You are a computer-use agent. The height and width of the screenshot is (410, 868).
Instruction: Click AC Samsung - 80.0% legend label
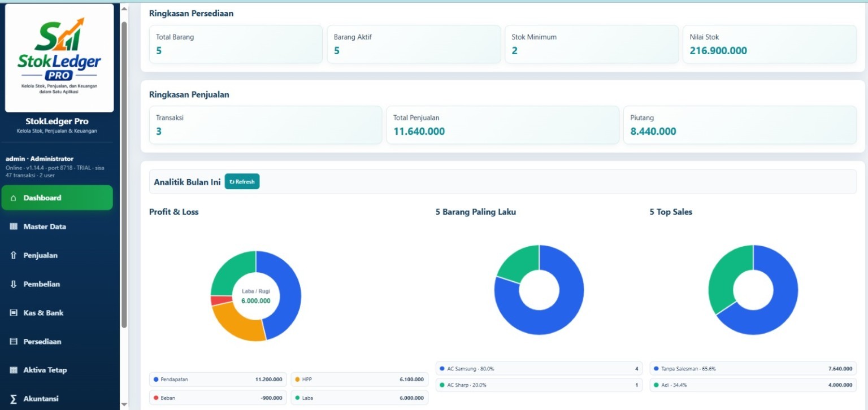tap(471, 369)
